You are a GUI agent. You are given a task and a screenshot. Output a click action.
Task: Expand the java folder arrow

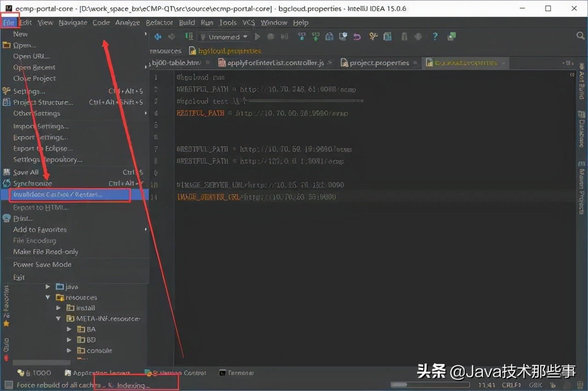(48, 286)
